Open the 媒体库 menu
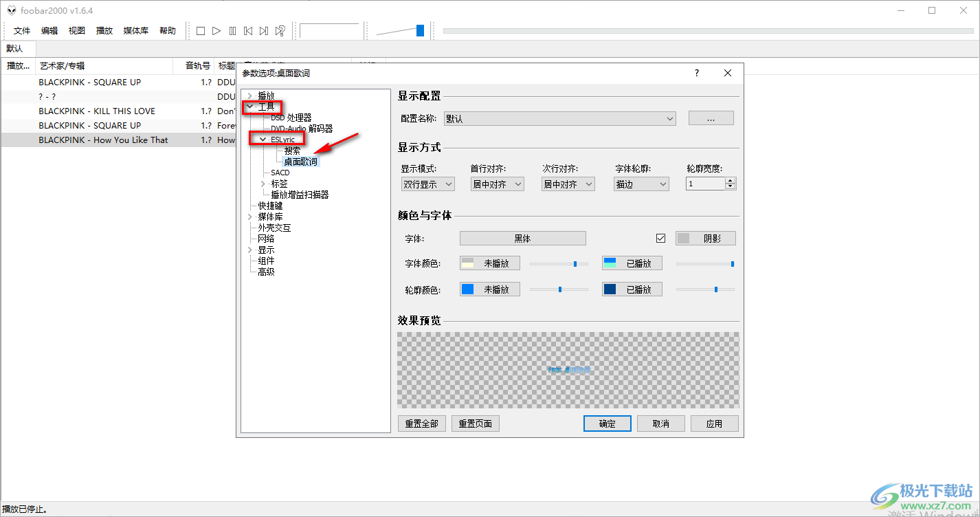Image resolution: width=980 pixels, height=517 pixels. [x=136, y=31]
